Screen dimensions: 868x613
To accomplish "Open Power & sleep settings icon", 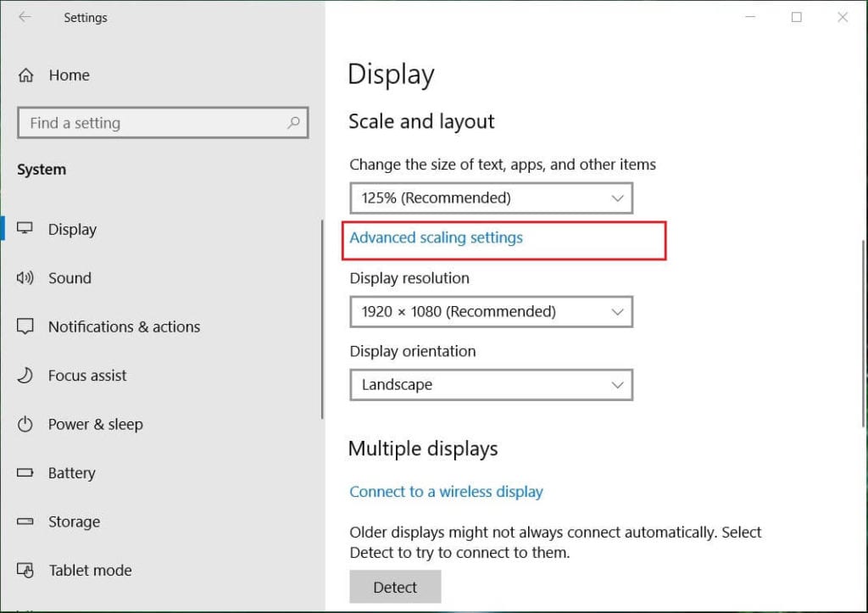I will pos(25,424).
